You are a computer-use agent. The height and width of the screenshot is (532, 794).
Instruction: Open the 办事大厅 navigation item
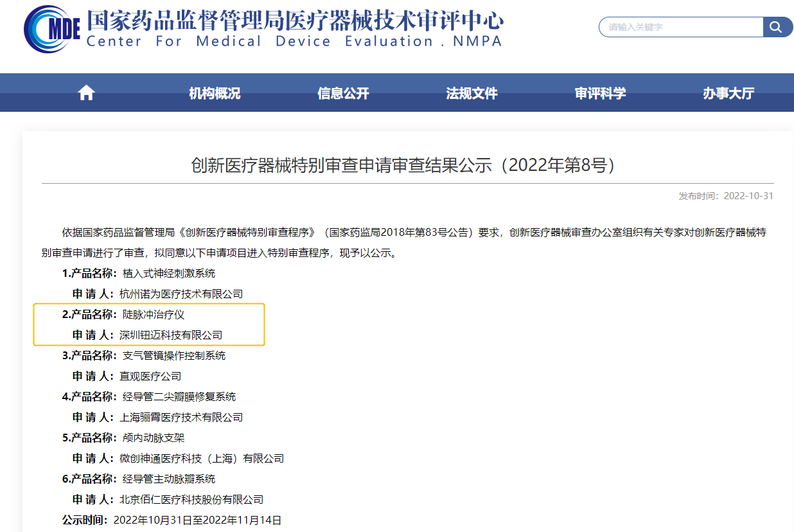728,93
